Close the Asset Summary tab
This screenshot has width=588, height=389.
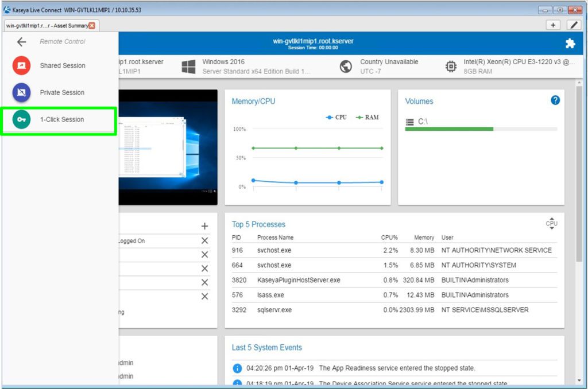click(92, 25)
